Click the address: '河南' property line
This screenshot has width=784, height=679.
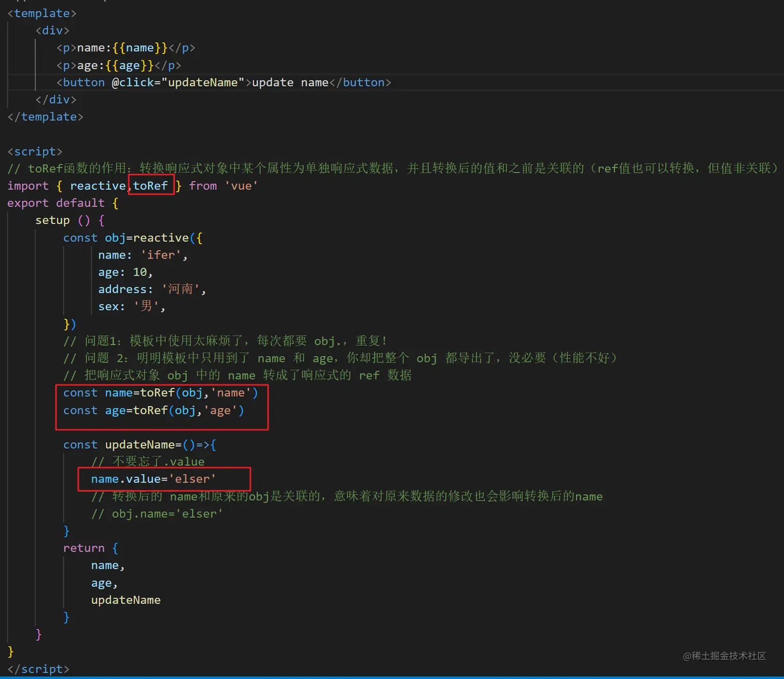click(x=152, y=289)
